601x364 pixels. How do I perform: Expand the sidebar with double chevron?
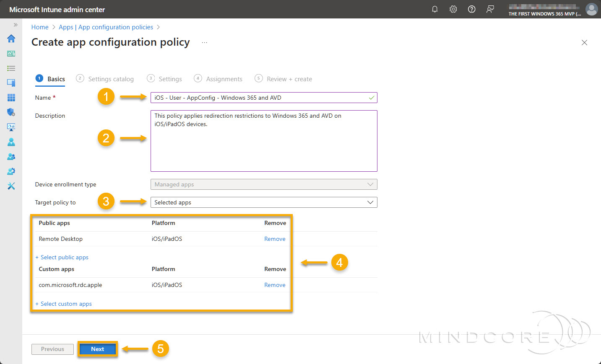(16, 25)
